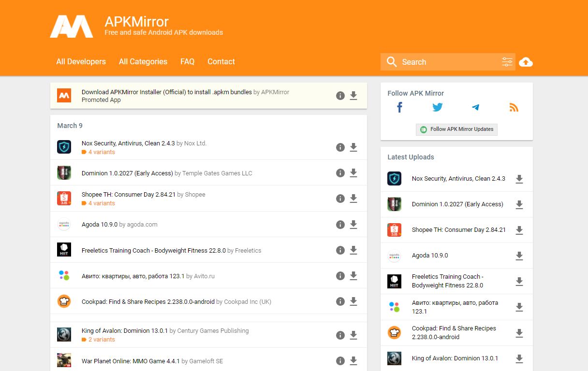588x371 pixels.
Task: Expand King of Avalon 2 variants
Action: pyautogui.click(x=98, y=340)
